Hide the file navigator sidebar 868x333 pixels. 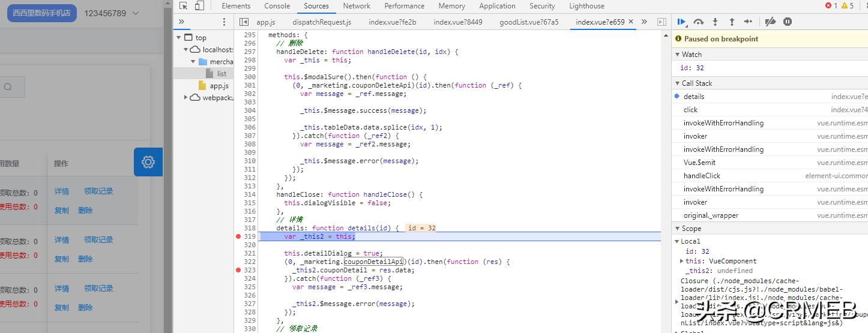tap(244, 22)
